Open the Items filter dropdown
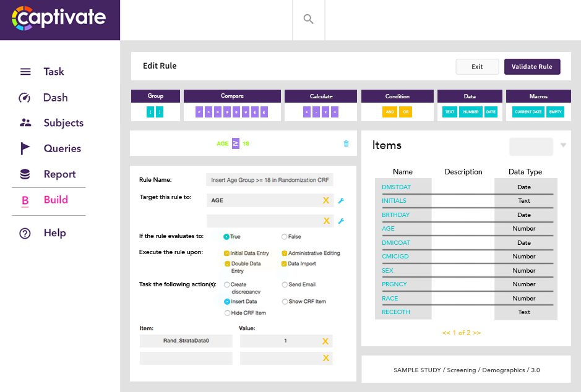581x392 pixels. click(563, 145)
